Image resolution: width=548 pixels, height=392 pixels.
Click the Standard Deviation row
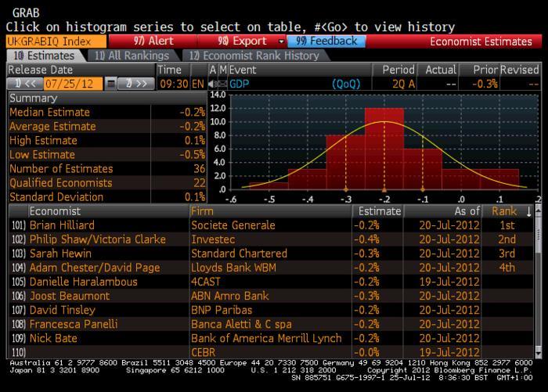click(x=107, y=197)
